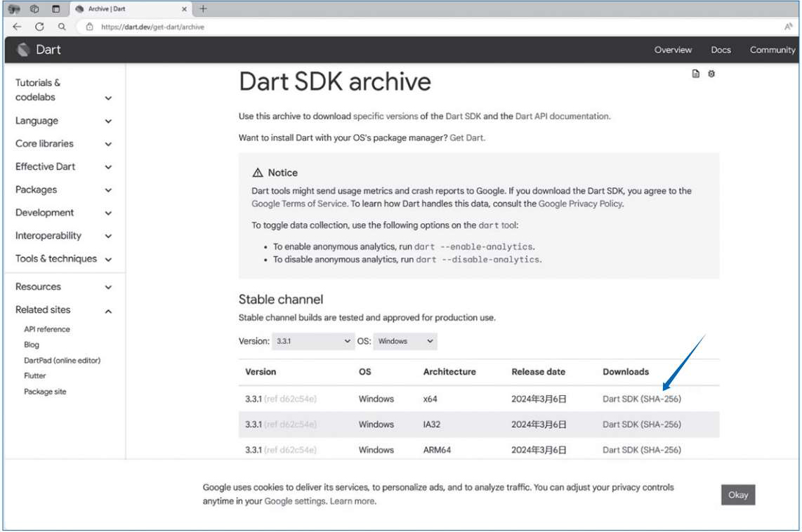Click the search magnifier icon in the toolbar
The width and height of the screenshot is (802, 532).
pyautogui.click(x=62, y=27)
